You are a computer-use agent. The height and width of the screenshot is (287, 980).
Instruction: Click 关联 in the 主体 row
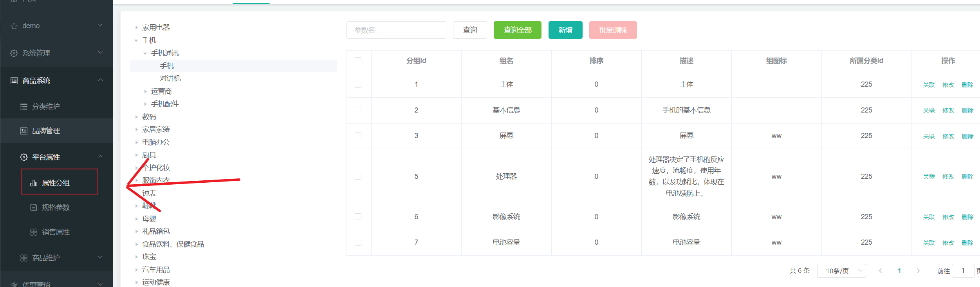pos(929,85)
